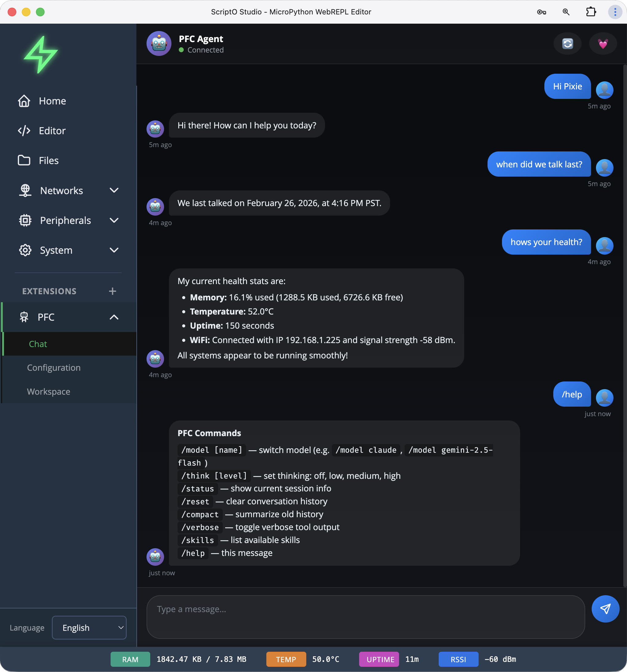Open the Workspace tab

49,391
